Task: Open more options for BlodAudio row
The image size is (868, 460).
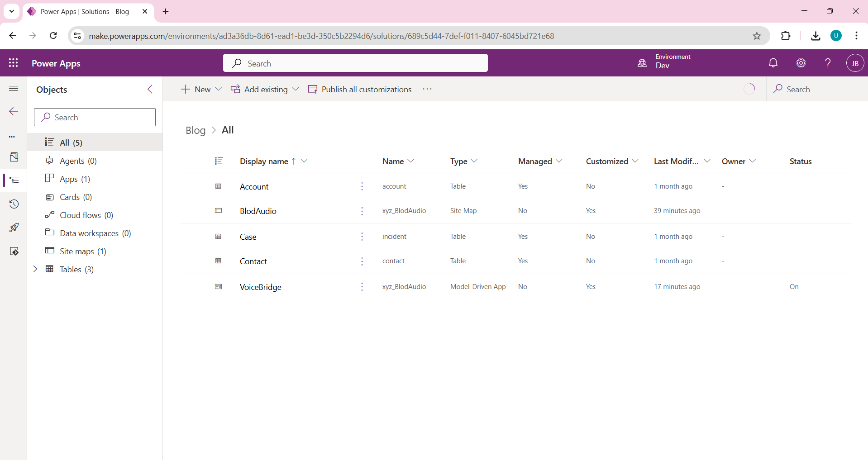Action: pos(362,211)
